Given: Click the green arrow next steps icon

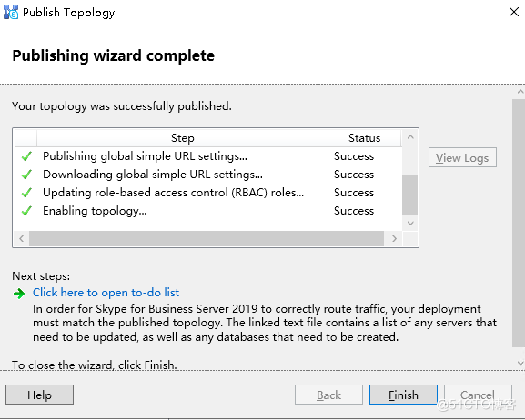Looking at the screenshot, I should [19, 294].
